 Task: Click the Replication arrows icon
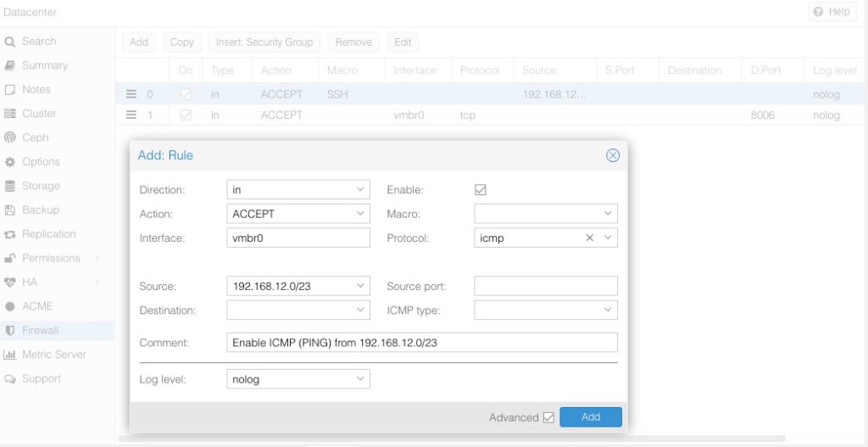[x=9, y=234]
